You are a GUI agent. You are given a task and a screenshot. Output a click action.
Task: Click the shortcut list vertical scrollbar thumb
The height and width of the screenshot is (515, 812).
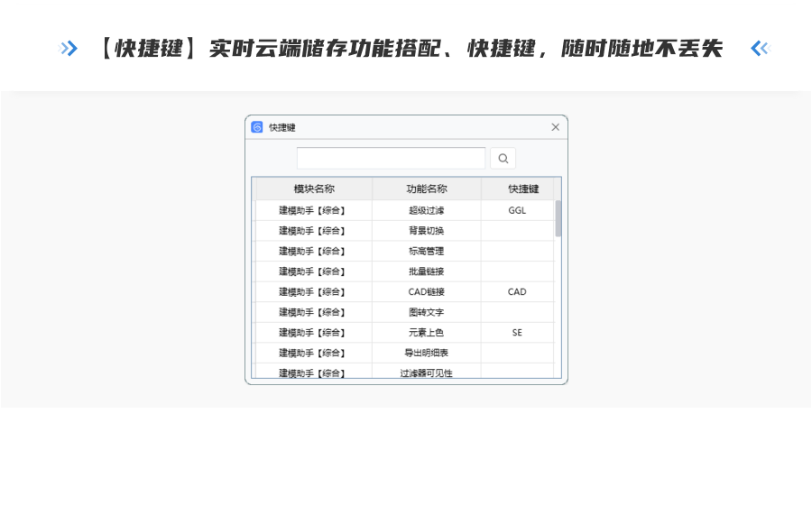pyautogui.click(x=558, y=218)
